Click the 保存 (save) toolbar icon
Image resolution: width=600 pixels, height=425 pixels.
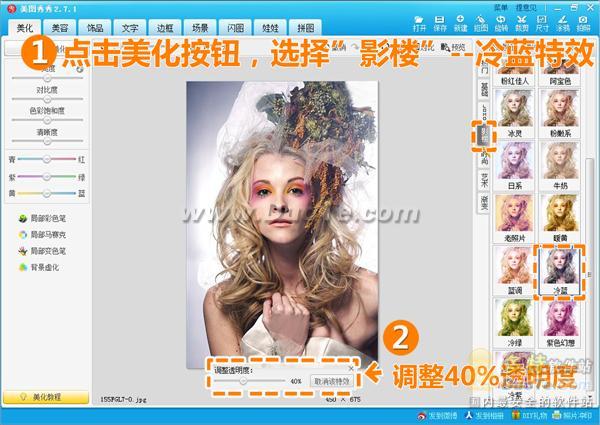coord(440,24)
